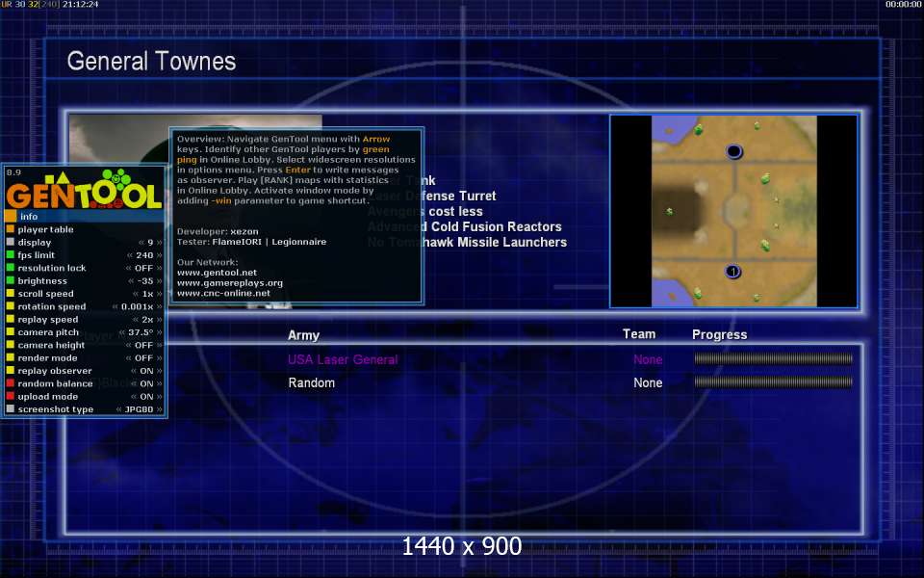Increase display with its right arrow
This screenshot has width=924, height=578.
159,243
